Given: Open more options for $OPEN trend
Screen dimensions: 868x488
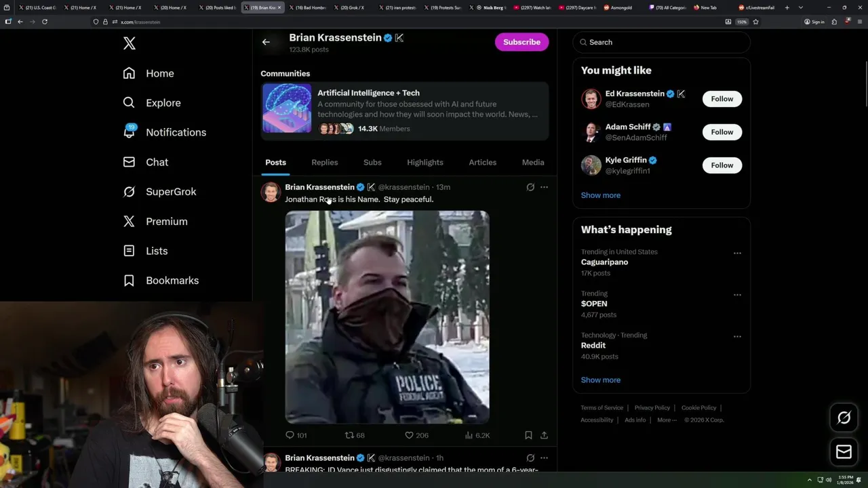Looking at the screenshot, I should pos(737,295).
